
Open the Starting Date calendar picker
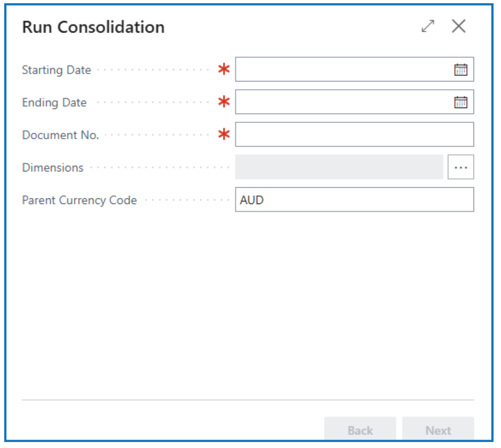point(460,70)
